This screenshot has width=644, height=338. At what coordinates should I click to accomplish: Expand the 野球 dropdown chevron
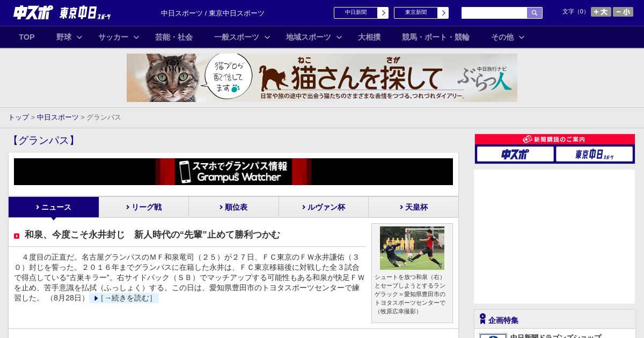(79, 37)
